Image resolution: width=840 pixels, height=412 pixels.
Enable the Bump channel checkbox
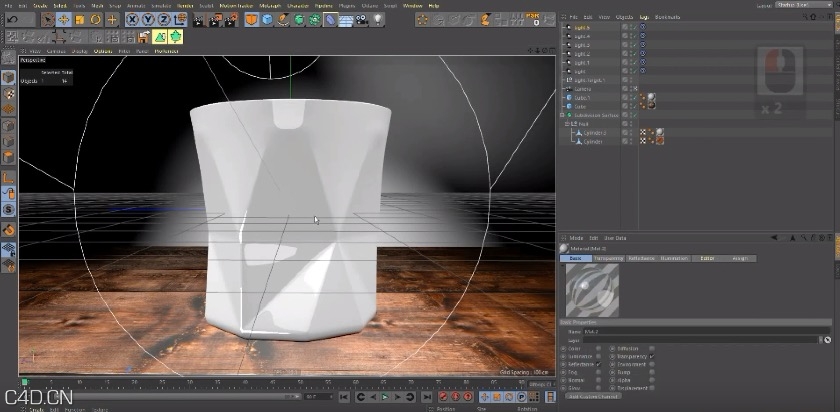[x=651, y=372]
